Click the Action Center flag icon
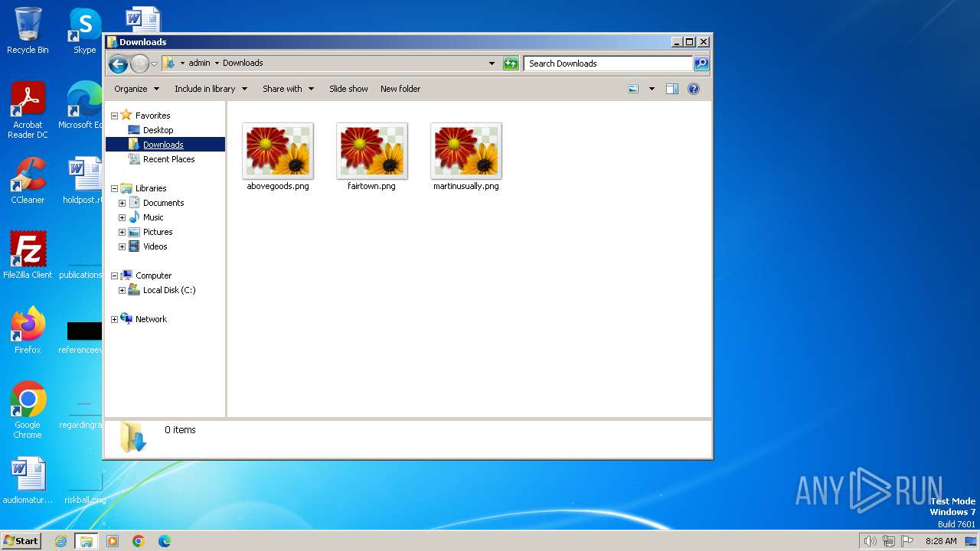Viewport: 980px width, 551px height. pos(907,541)
